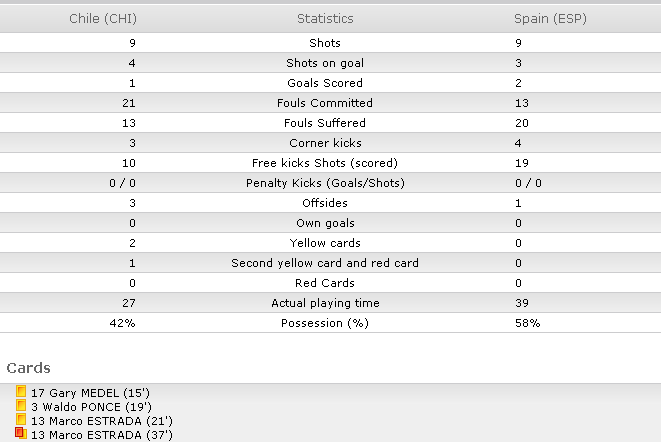The height and width of the screenshot is (442, 661).
Task: Click Estrada's 21' yellow card icon
Action: [21, 420]
